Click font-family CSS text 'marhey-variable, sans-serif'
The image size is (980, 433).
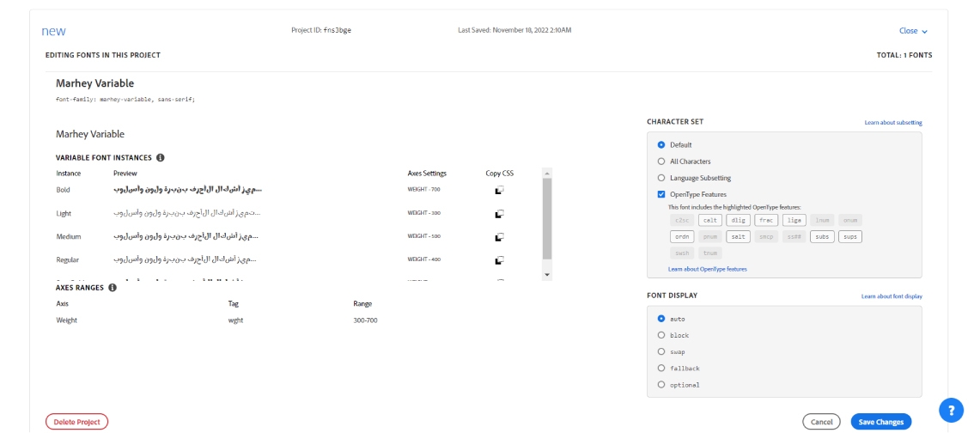(147, 100)
